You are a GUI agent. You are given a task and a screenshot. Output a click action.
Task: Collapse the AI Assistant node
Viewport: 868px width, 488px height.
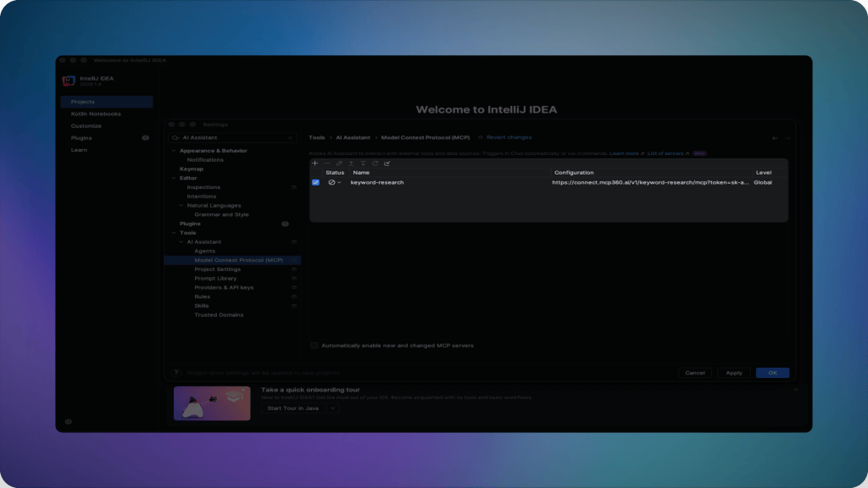pos(181,241)
